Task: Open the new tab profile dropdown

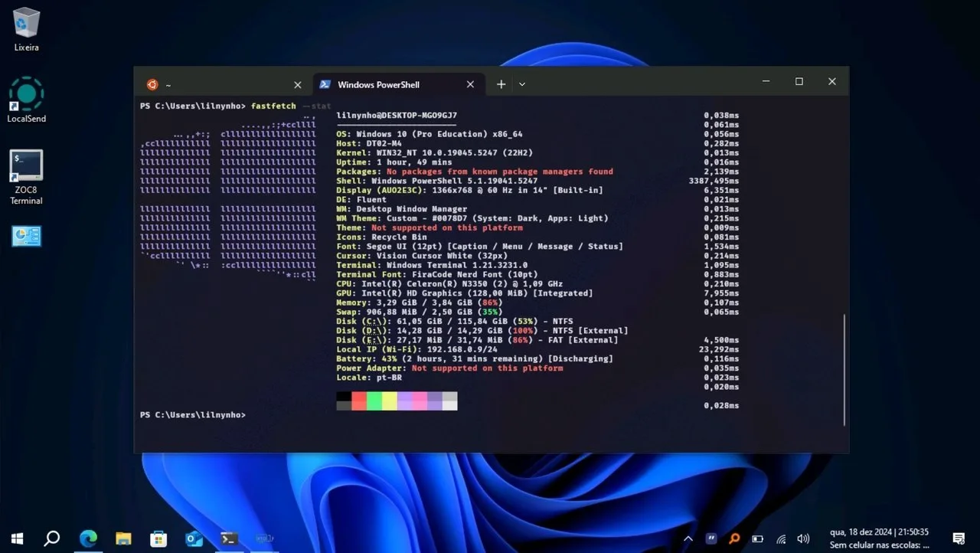Action: click(x=522, y=84)
